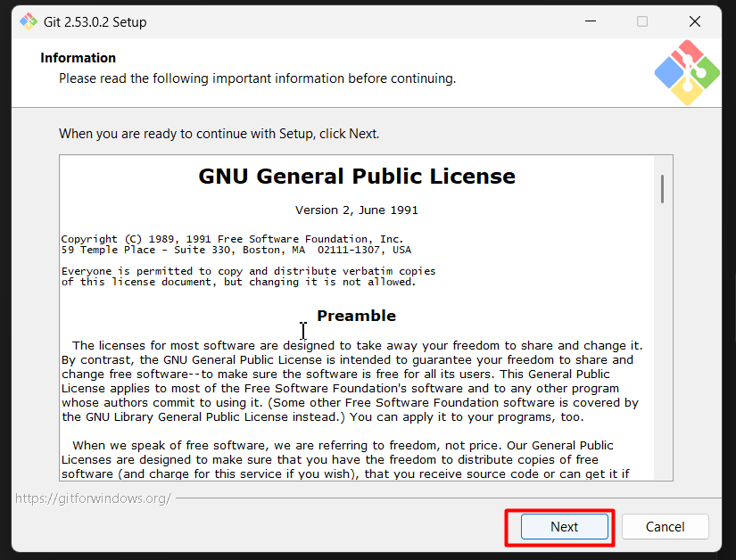Click the 'the GNU Library General Public License instead' line
736x560 pixels.
tap(322, 417)
